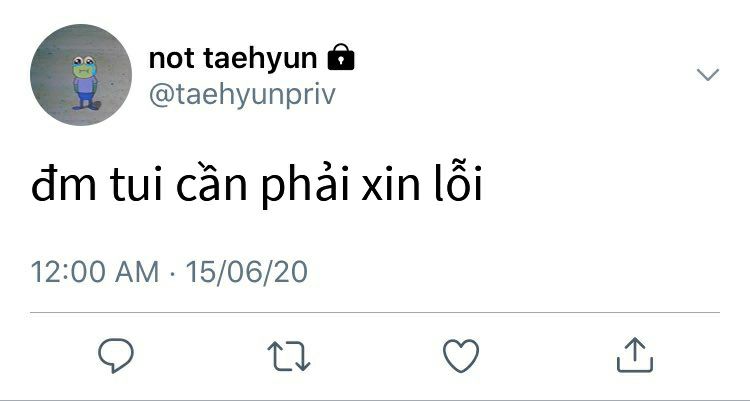Click the padlock icon beside not taehyun
The height and width of the screenshot is (401, 750).
[x=341, y=57]
